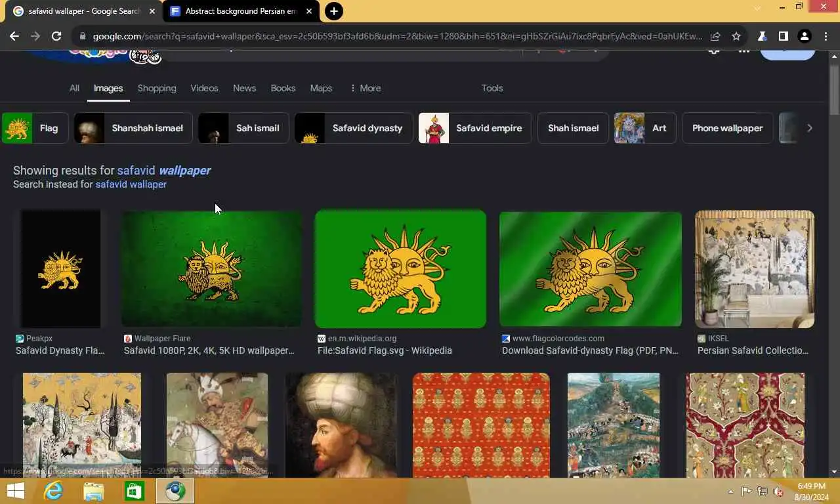Bookmark this page with the star icon
This screenshot has height=504, width=840.
(736, 36)
